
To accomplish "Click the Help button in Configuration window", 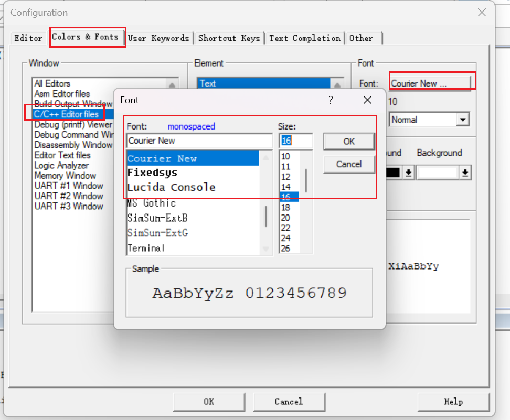I will [453, 402].
